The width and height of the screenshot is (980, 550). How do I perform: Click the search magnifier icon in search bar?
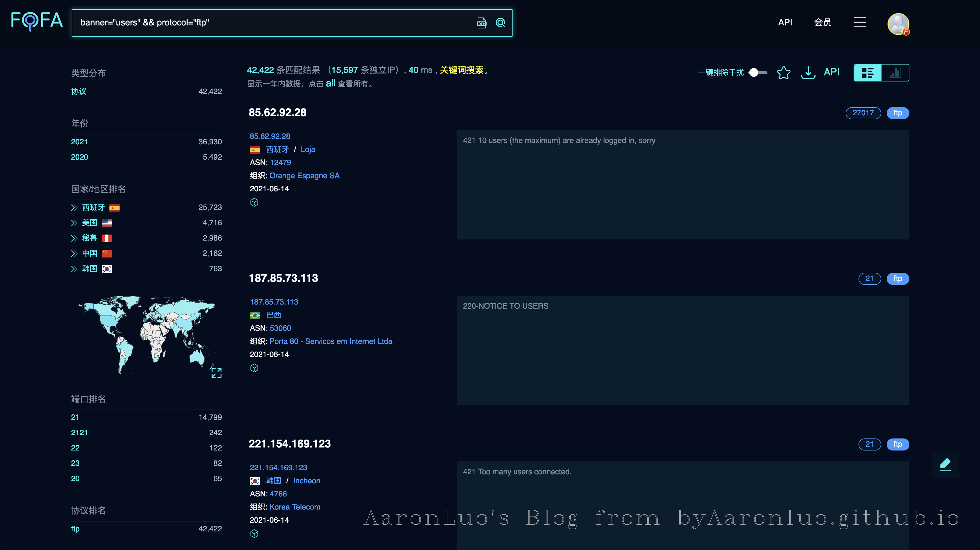500,23
